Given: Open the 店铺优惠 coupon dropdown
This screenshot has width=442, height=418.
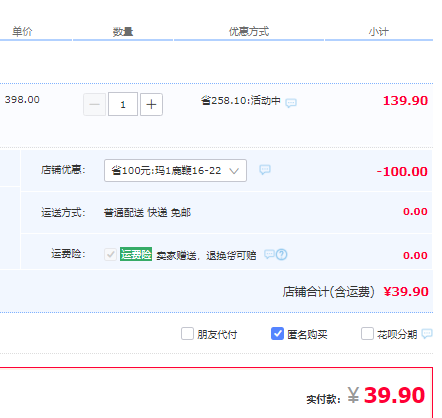Looking at the screenshot, I should click(175, 171).
